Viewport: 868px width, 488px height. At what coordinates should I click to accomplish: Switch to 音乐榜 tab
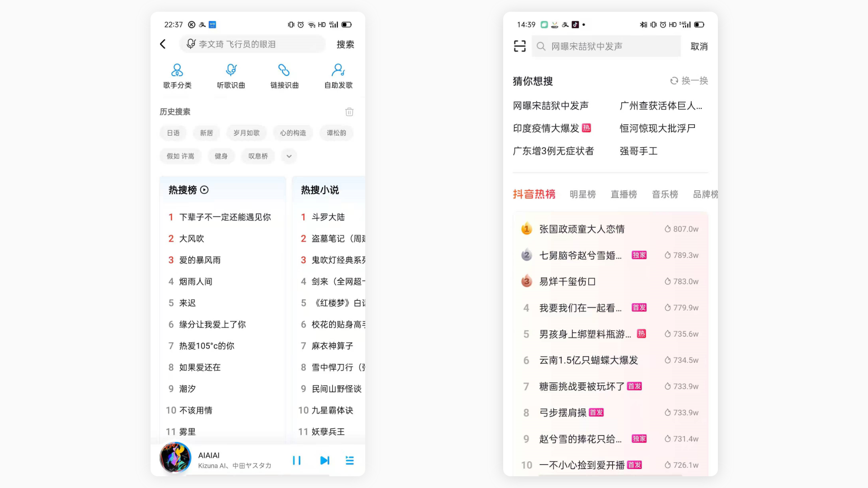click(665, 194)
